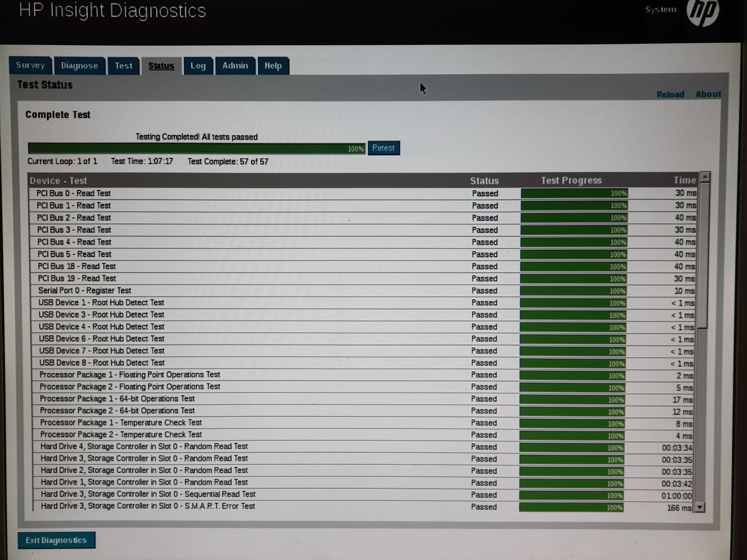Screen dimensions: 747x560
Task: Select Hard Drive 3 S.M.A.R.T. Error Test row
Action: point(363,507)
